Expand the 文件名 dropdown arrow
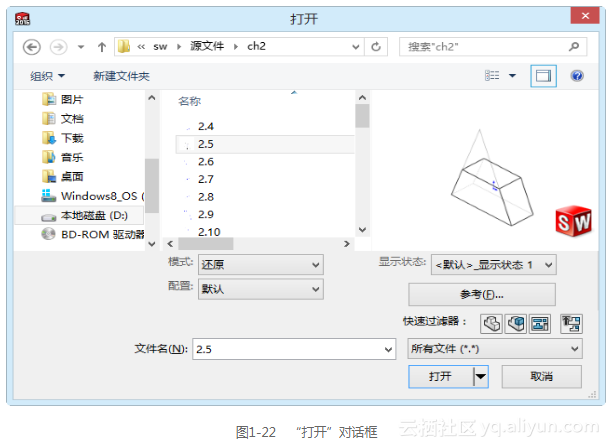Screen dimensions: 610x448 coord(388,349)
